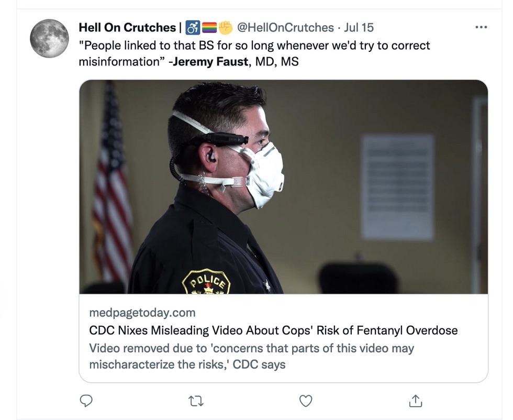Click the card description starting with Video removed
The width and height of the screenshot is (513, 420).
click(x=251, y=356)
